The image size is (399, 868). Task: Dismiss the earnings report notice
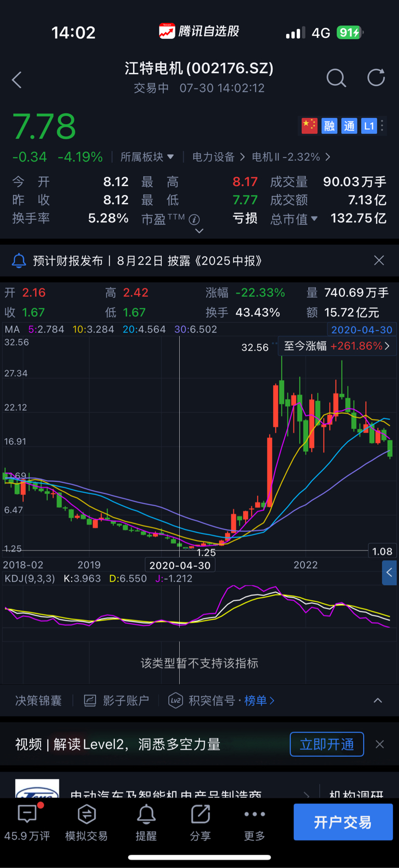click(x=379, y=260)
